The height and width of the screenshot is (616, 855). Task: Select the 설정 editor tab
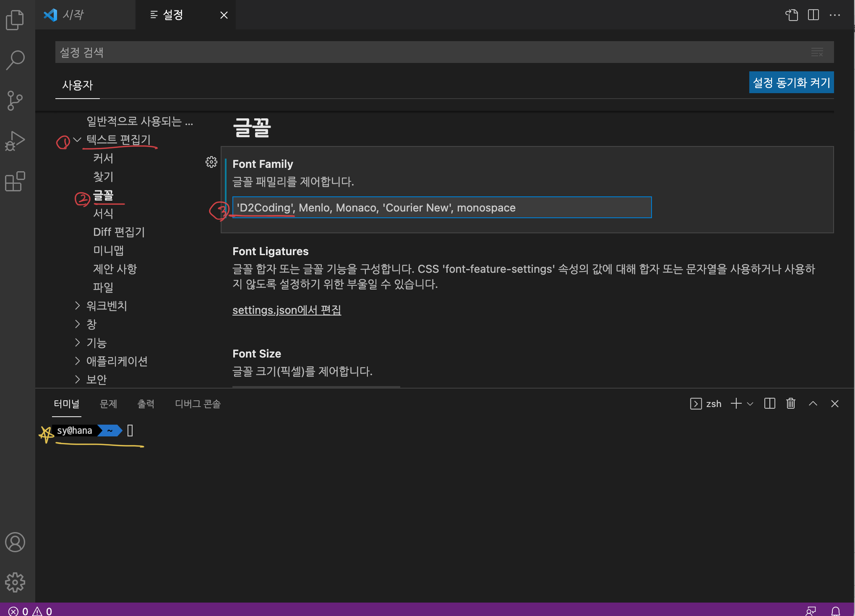(185, 15)
